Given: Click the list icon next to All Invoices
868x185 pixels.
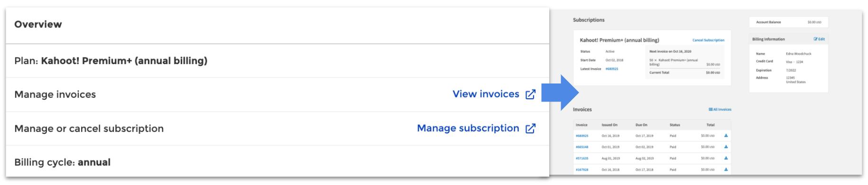Looking at the screenshot, I should 711,110.
